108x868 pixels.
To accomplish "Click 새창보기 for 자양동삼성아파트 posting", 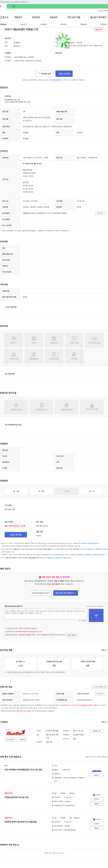I will (97, 804).
